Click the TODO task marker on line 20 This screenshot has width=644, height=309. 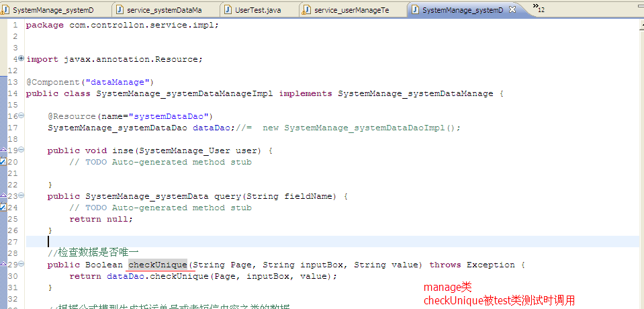[x=3, y=162]
